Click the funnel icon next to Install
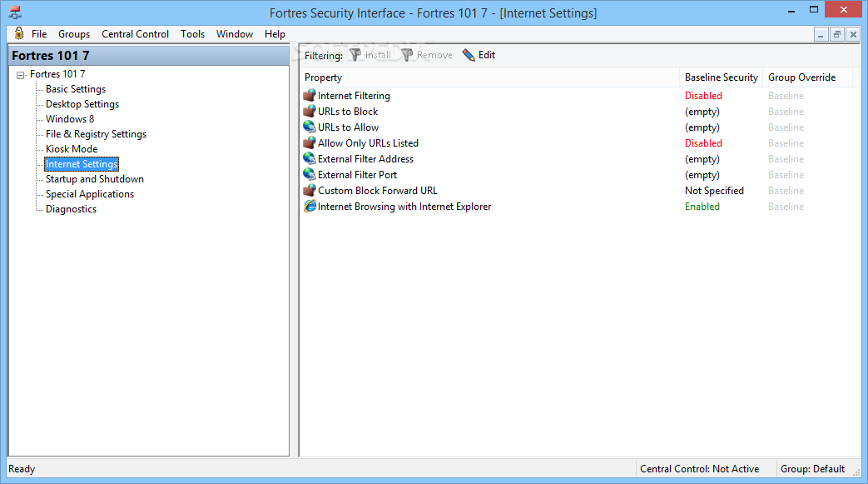 pos(355,55)
